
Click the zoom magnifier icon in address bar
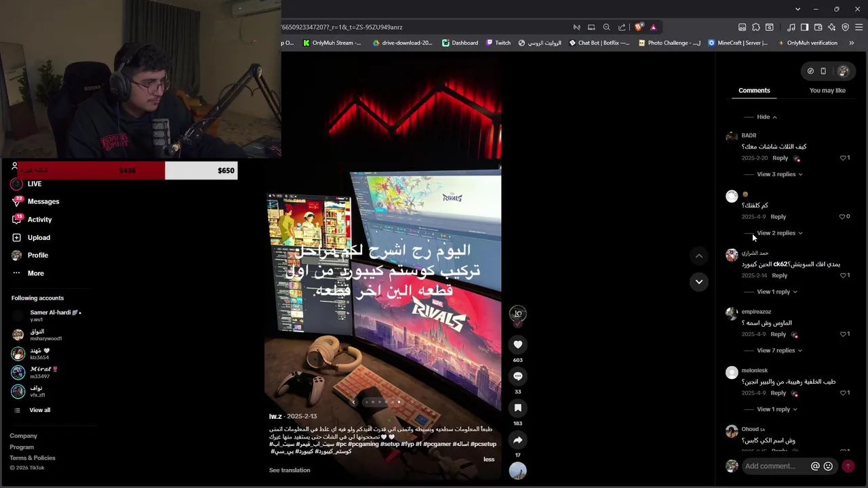(606, 27)
